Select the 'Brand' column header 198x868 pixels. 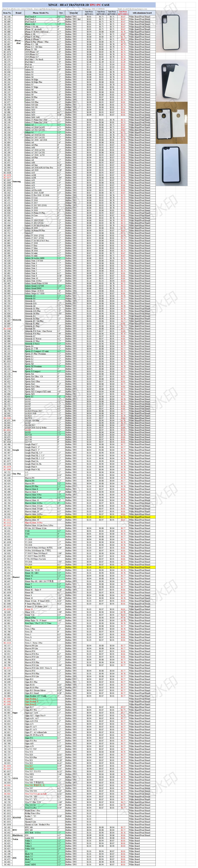coord(19,13)
